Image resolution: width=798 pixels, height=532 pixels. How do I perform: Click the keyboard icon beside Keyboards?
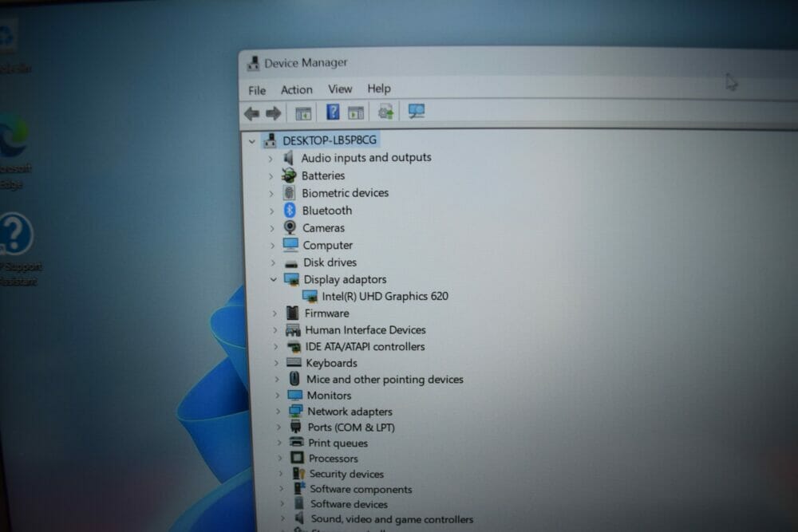(294, 363)
